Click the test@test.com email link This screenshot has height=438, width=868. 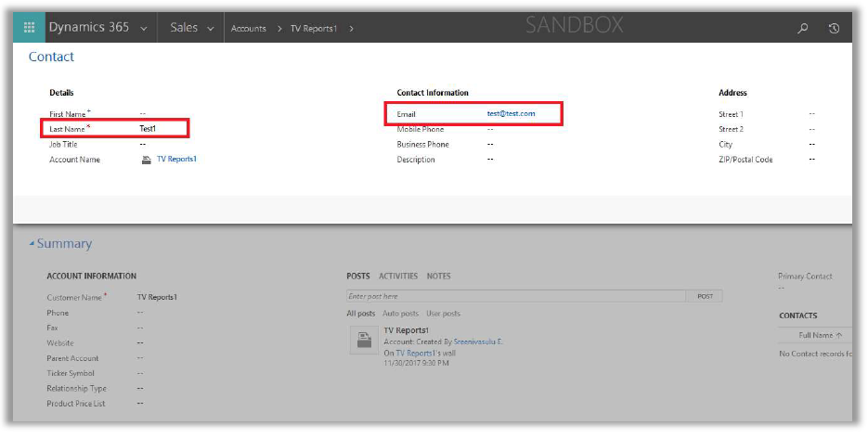[x=511, y=114]
